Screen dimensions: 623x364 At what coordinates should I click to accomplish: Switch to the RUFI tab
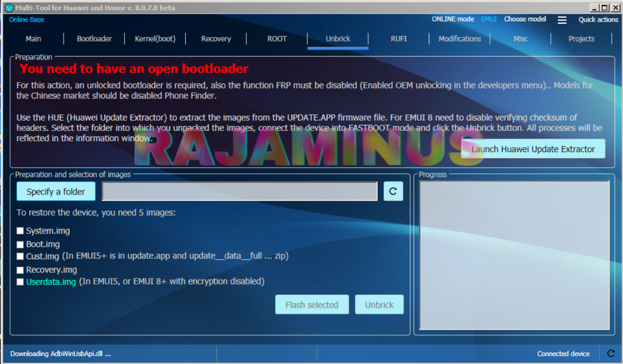point(398,39)
